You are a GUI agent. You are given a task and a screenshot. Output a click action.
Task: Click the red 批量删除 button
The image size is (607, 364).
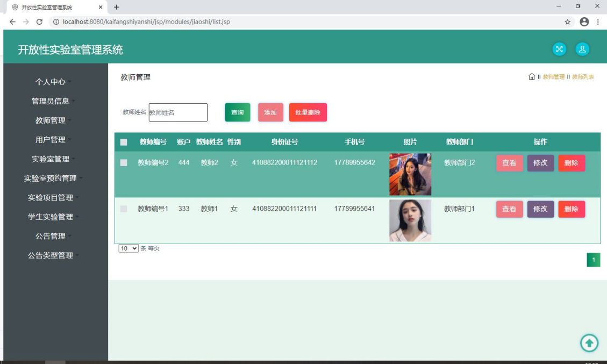[308, 112]
